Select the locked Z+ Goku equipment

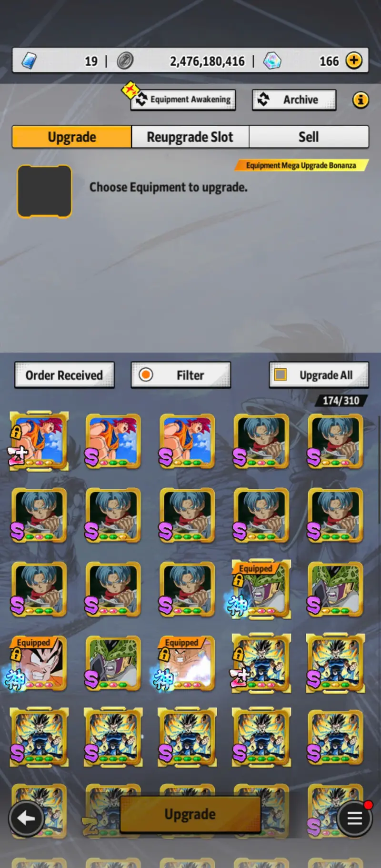(39, 441)
